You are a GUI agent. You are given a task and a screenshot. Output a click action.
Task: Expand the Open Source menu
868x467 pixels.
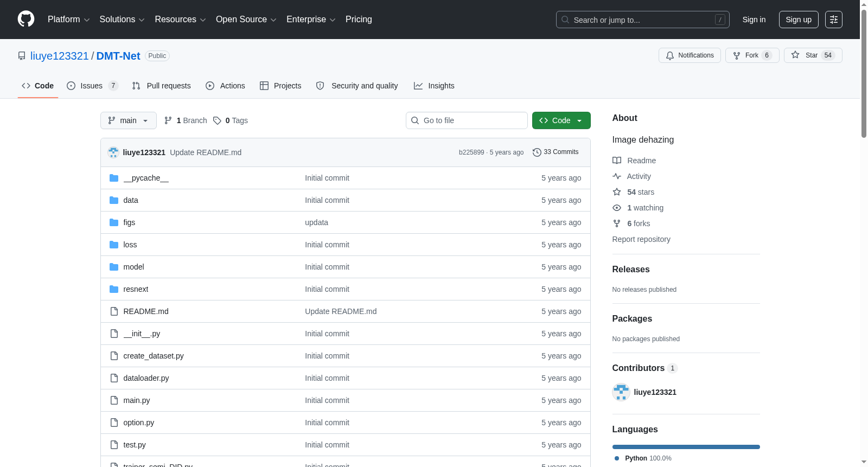[x=246, y=20]
